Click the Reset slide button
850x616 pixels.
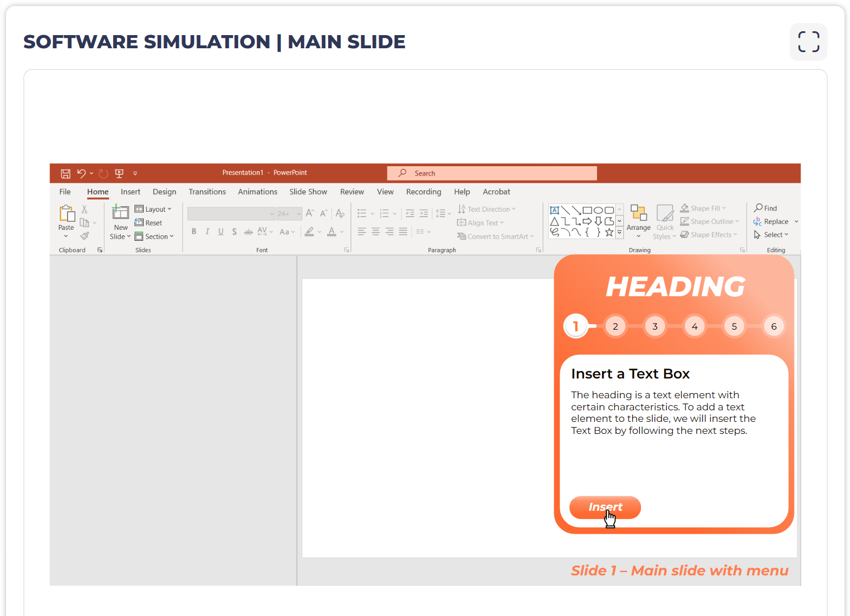click(149, 223)
